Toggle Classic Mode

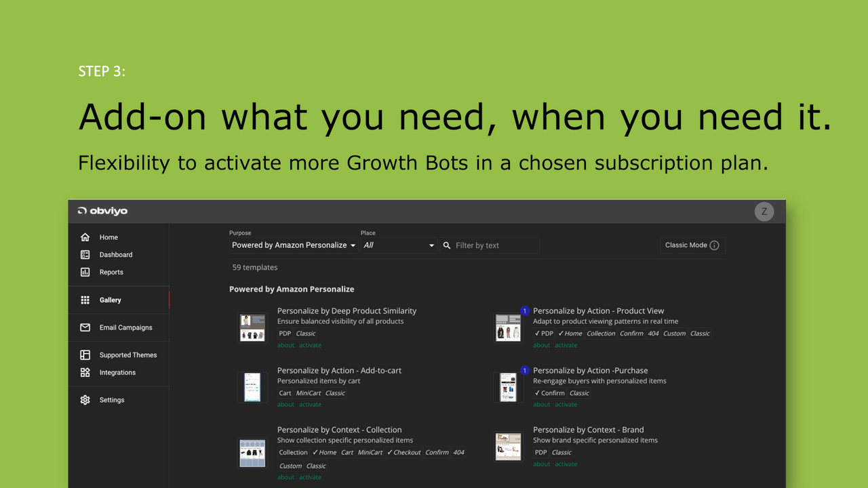click(x=692, y=245)
